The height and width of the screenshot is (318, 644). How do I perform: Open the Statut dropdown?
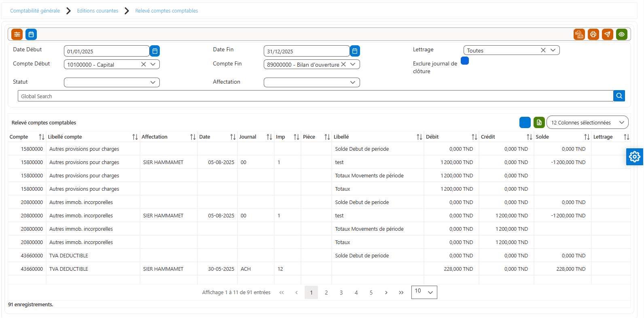(112, 82)
